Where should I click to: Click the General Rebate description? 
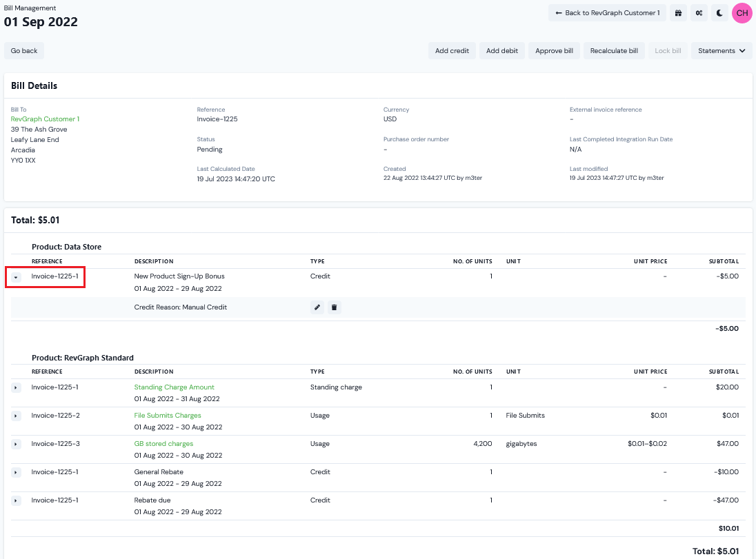coord(159,472)
